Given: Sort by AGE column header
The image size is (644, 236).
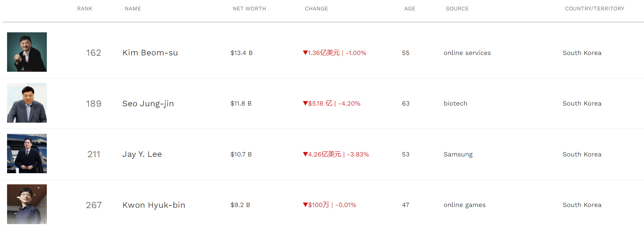Looking at the screenshot, I should (410, 9).
